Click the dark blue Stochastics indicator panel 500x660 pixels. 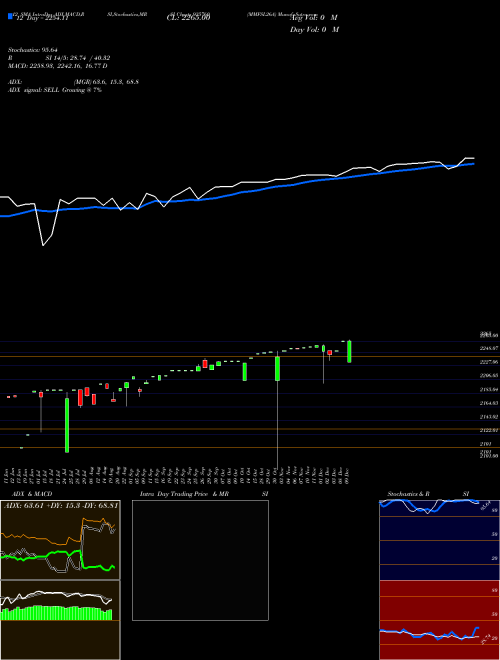point(439,540)
